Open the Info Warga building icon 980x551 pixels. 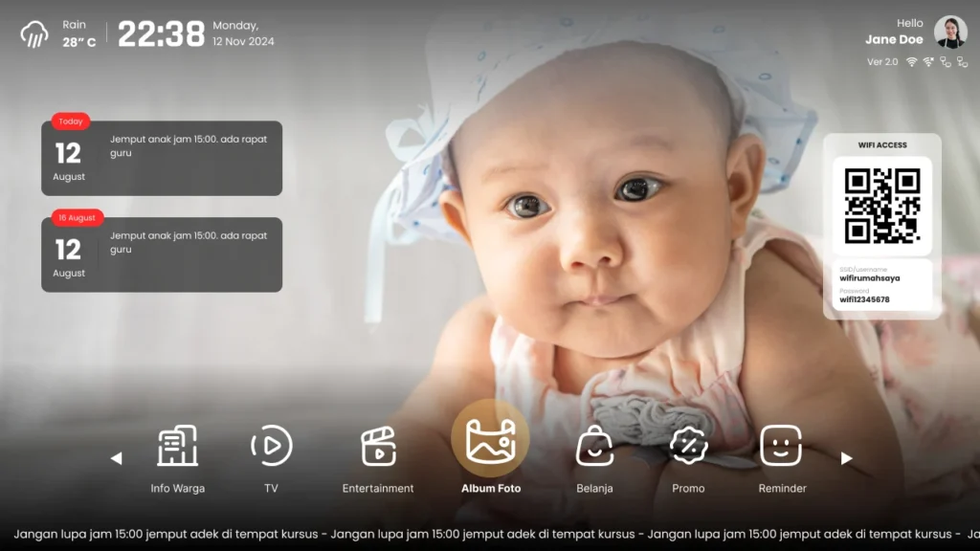(x=177, y=446)
